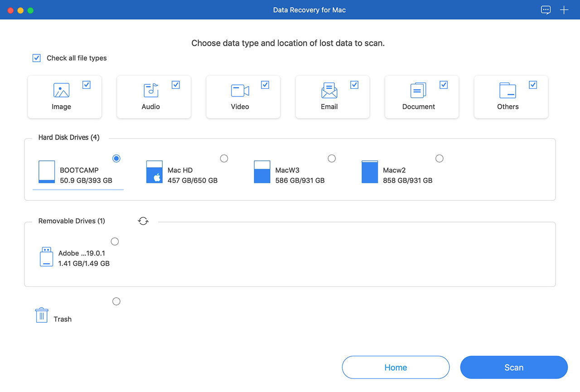Click the Others label
The height and width of the screenshot is (392, 580).
(508, 106)
